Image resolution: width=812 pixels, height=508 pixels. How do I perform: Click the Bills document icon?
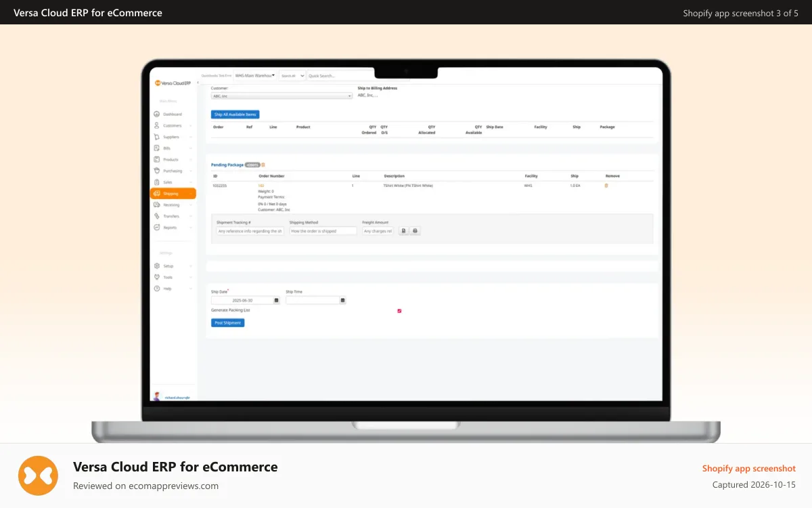[157, 148]
